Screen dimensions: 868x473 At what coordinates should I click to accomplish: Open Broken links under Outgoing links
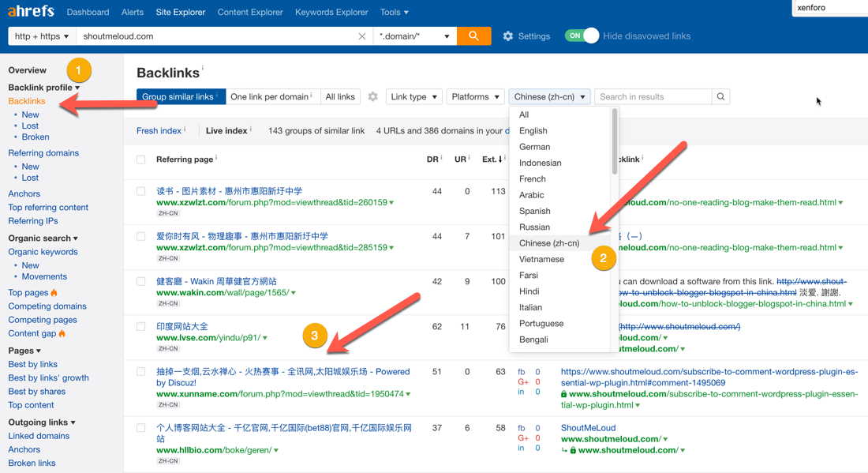pyautogui.click(x=32, y=463)
